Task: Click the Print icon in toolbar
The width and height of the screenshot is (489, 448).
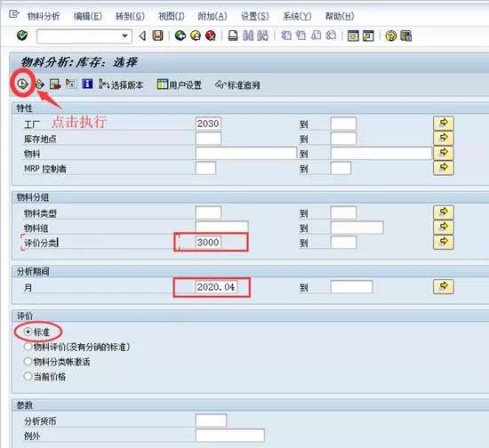Action: pos(233,36)
